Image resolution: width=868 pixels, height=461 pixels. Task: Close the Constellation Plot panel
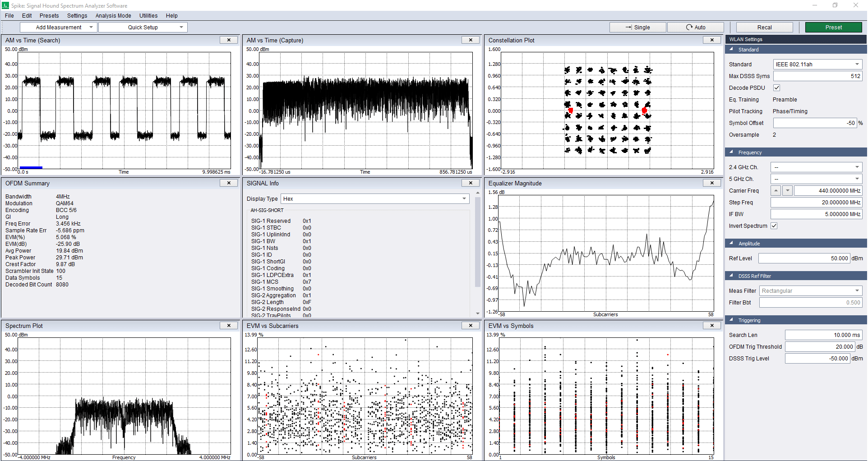point(712,40)
